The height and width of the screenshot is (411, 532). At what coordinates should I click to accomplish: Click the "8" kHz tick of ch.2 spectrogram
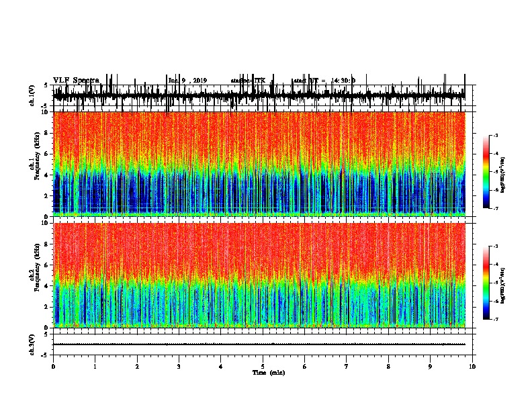(47, 244)
